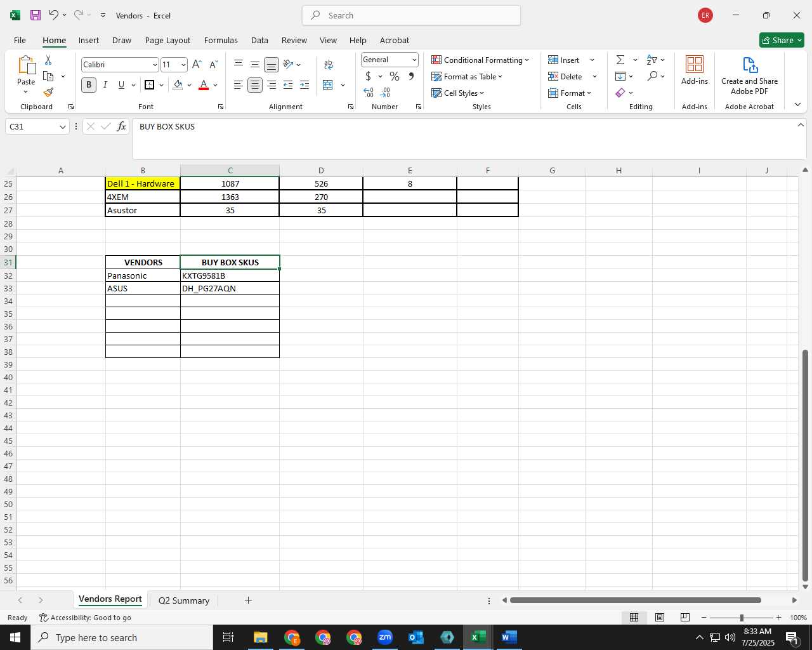Viewport: 812px width, 650px height.
Task: Open the Name Box dropdown arrow
Action: coord(63,127)
